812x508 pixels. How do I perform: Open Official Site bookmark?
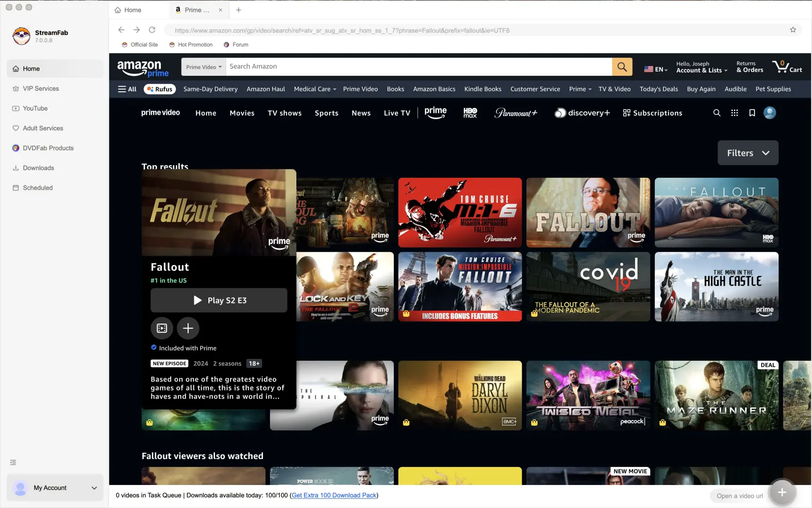click(139, 45)
